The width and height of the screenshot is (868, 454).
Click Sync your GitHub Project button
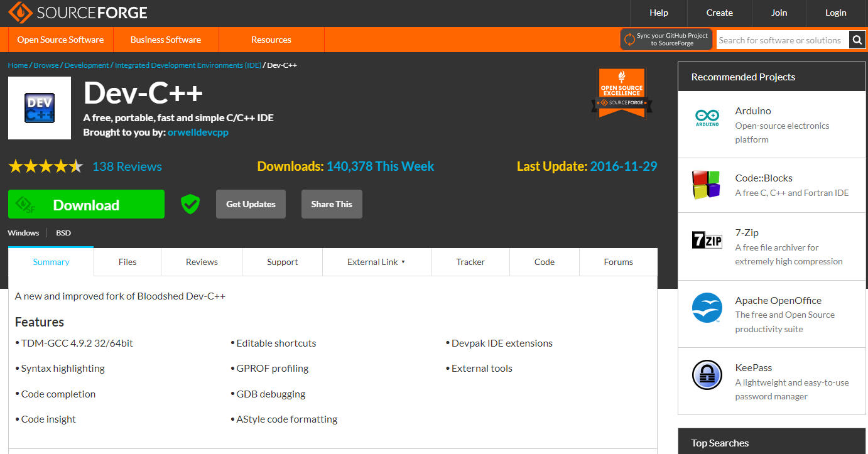pyautogui.click(x=666, y=39)
